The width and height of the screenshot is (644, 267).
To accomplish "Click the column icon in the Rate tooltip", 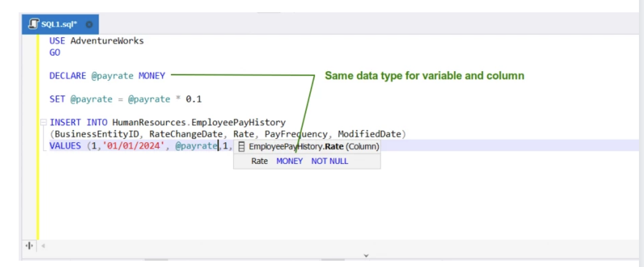I will (242, 147).
